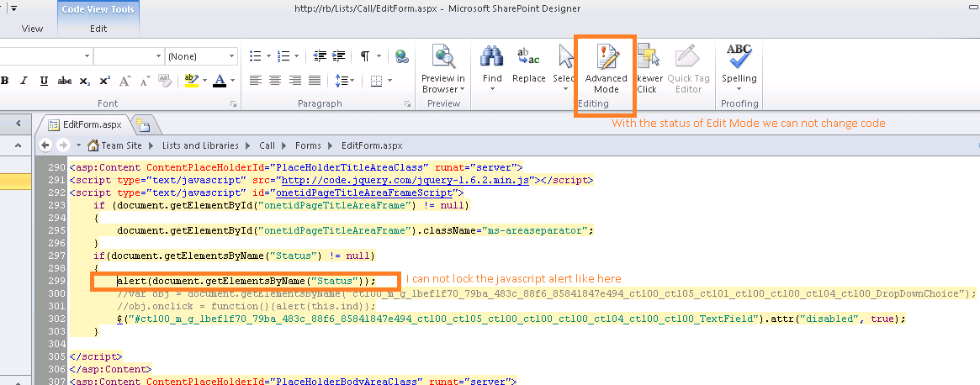
Task: Click the decrease indent icon
Action: coord(320,56)
